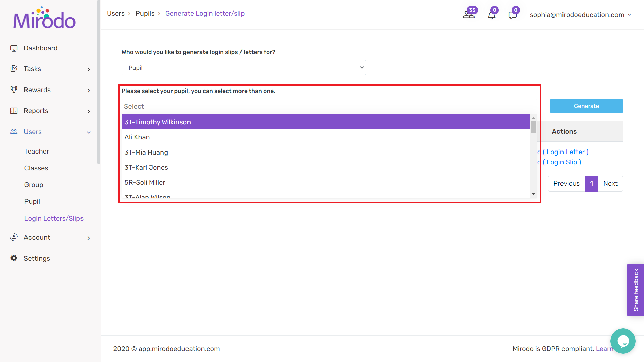Click the pupil list scrollbar down arrow
Viewport: 644px width, 362px height.
(x=533, y=194)
